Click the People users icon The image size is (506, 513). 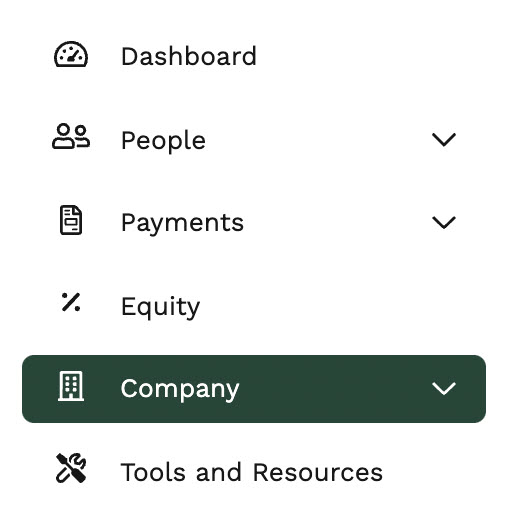[x=71, y=136]
